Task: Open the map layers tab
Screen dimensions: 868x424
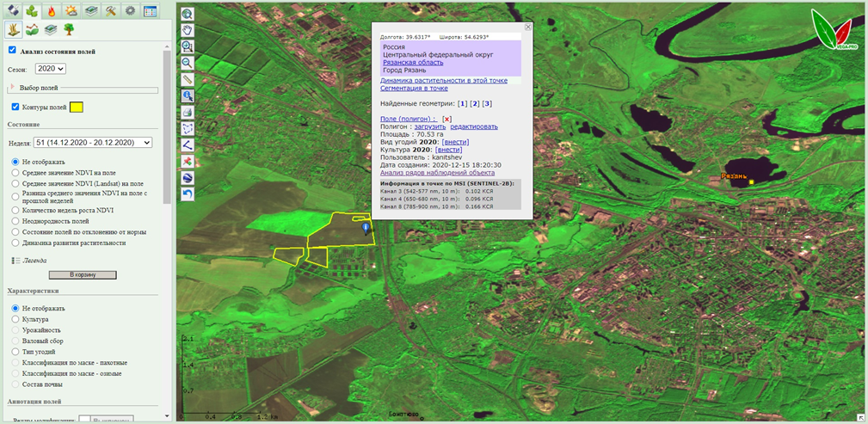Action: point(91,10)
